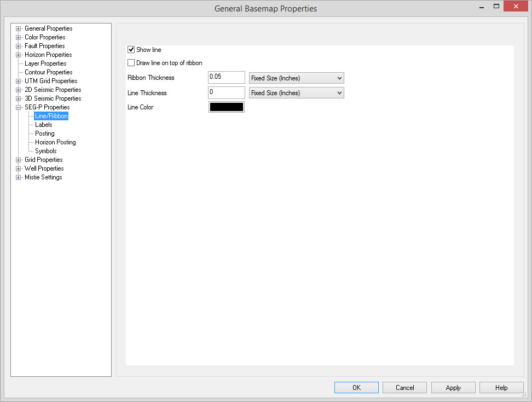The width and height of the screenshot is (532, 402).
Task: Collapse the SEG-P Properties node
Action: click(19, 107)
